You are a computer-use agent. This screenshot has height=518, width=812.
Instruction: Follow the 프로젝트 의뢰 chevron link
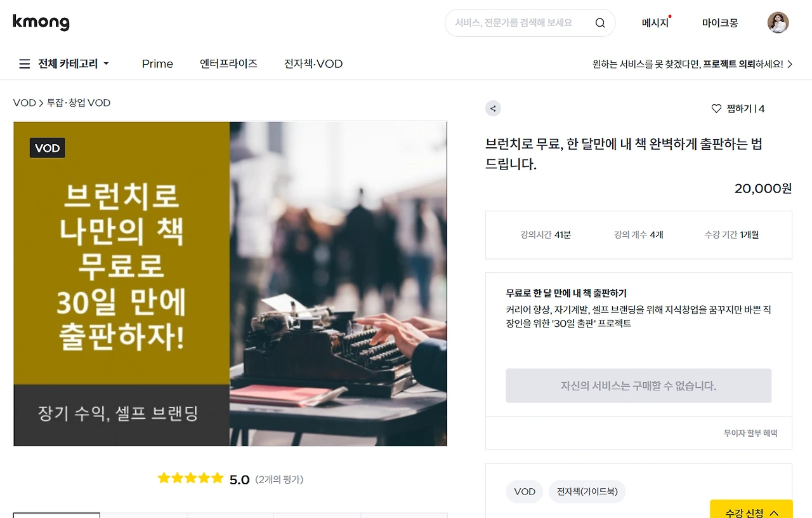[x=790, y=64]
